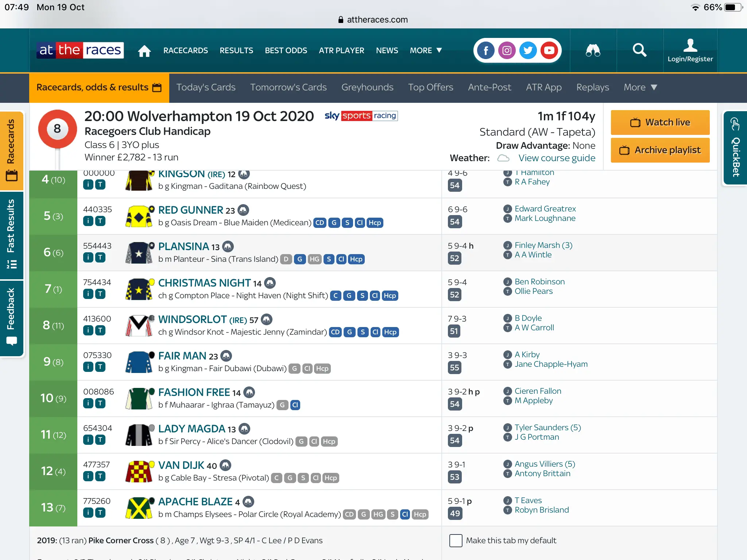Image resolution: width=747 pixels, height=560 pixels.
Task: Open the Facebook social icon
Action: coord(486,50)
